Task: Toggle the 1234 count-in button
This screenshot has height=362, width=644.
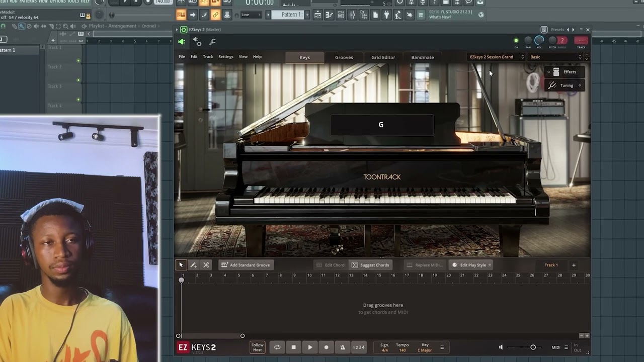Action: click(x=359, y=347)
